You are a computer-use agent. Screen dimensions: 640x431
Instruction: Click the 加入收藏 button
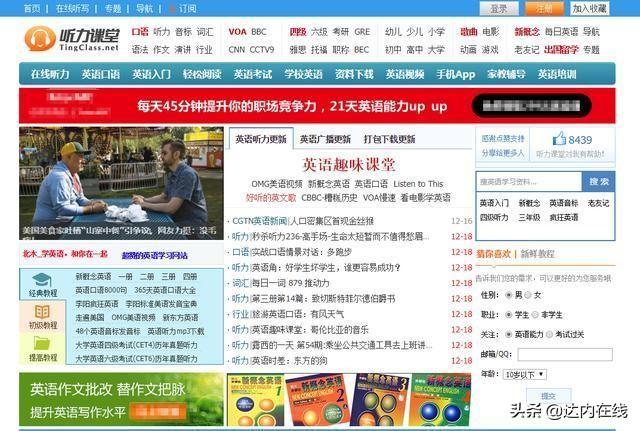[589, 9]
